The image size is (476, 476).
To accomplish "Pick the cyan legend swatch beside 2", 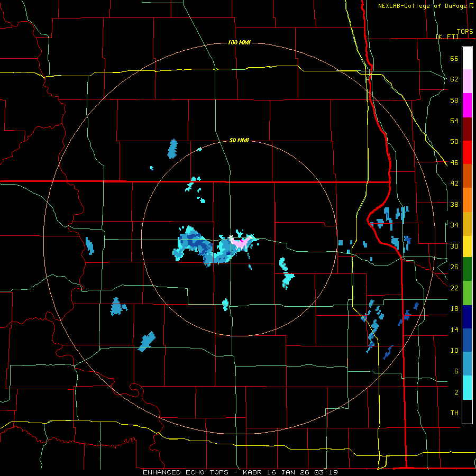I will (x=467, y=388).
